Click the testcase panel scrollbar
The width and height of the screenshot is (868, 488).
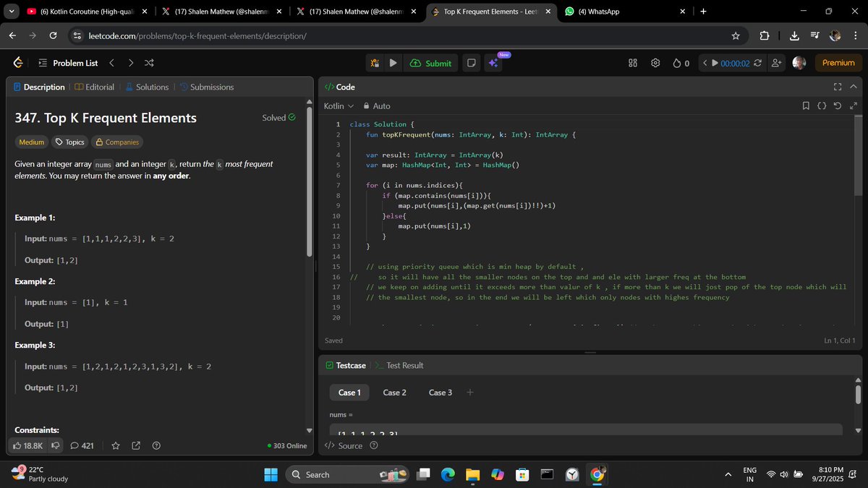pos(858,394)
